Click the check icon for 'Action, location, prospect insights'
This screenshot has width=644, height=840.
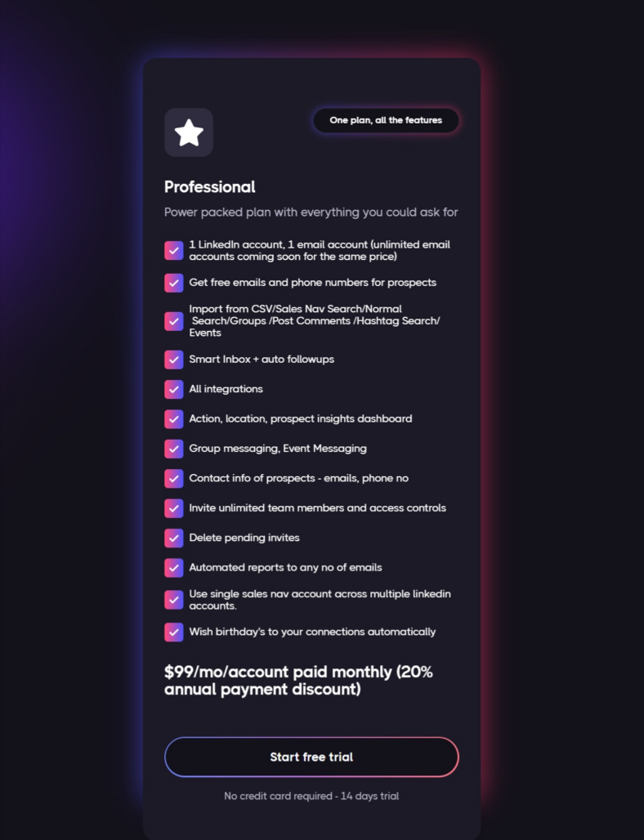point(173,419)
